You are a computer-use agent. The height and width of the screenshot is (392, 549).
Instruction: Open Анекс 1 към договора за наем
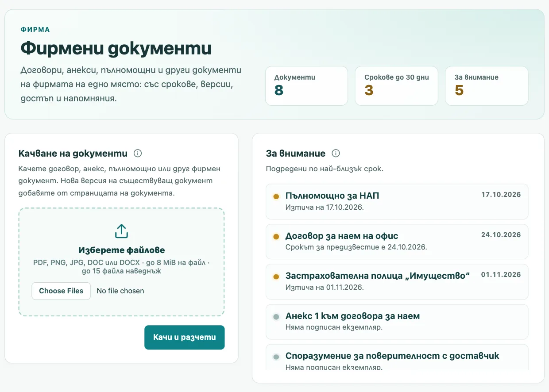(397, 322)
